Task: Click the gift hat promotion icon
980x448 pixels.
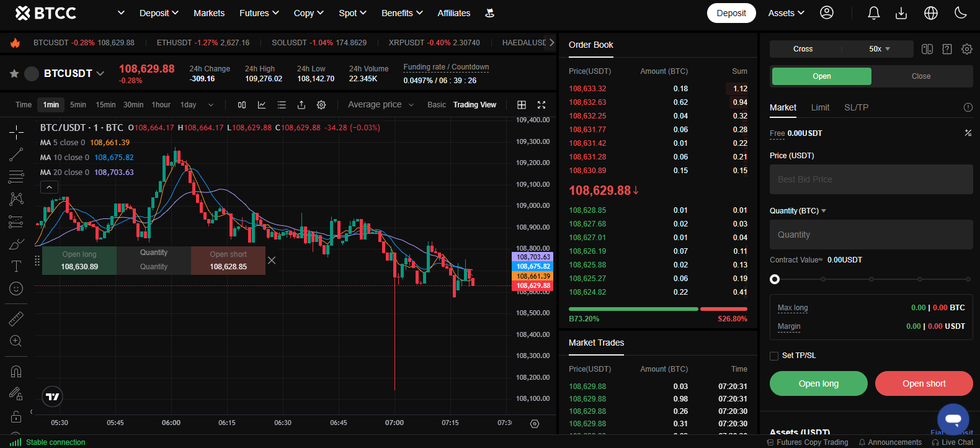Action: pos(489,13)
